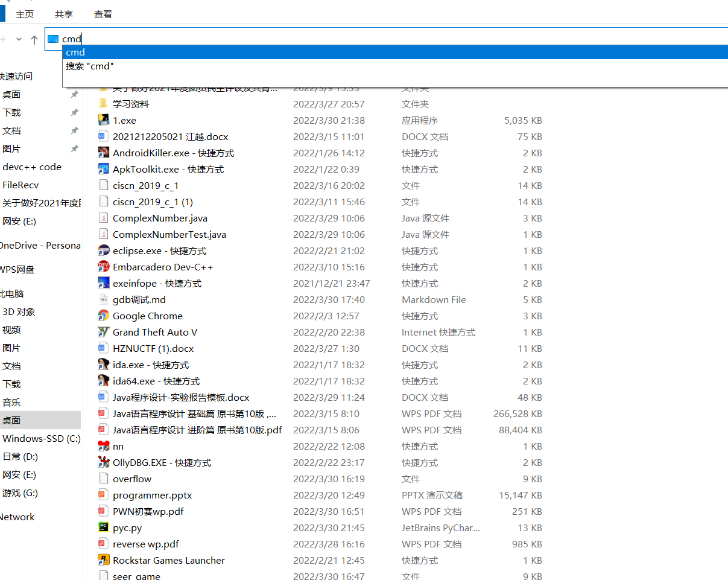Click the pin icon next to 桌面

pyautogui.click(x=74, y=95)
